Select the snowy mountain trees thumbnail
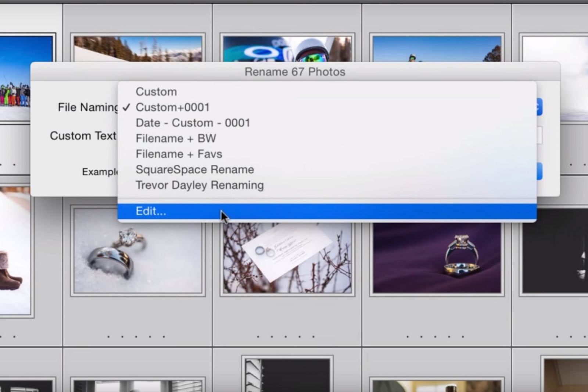This screenshot has width=588, height=392. pyautogui.click(x=138, y=49)
